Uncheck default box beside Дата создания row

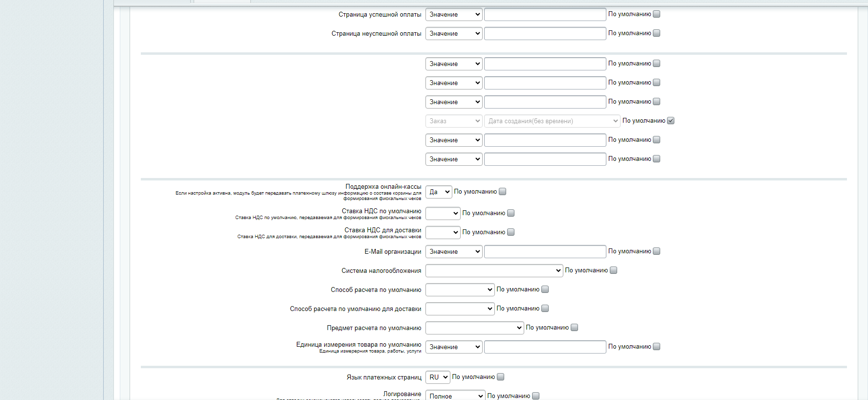point(671,121)
